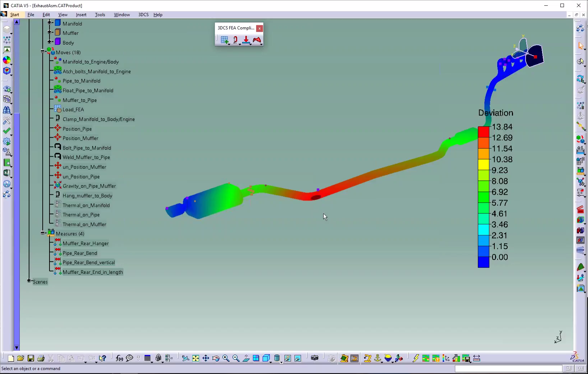Click the Design Table grid icon
Viewport: 588px width, 374px height.
147,358
